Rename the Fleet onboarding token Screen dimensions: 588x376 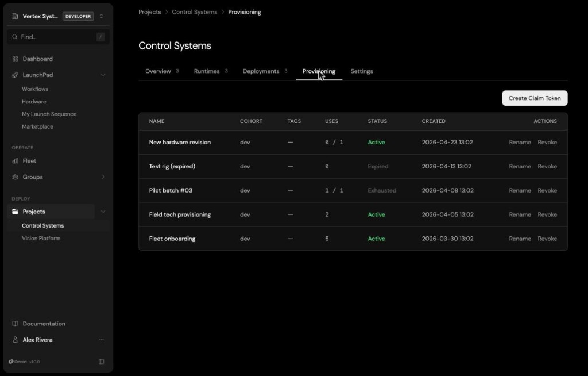[520, 239]
